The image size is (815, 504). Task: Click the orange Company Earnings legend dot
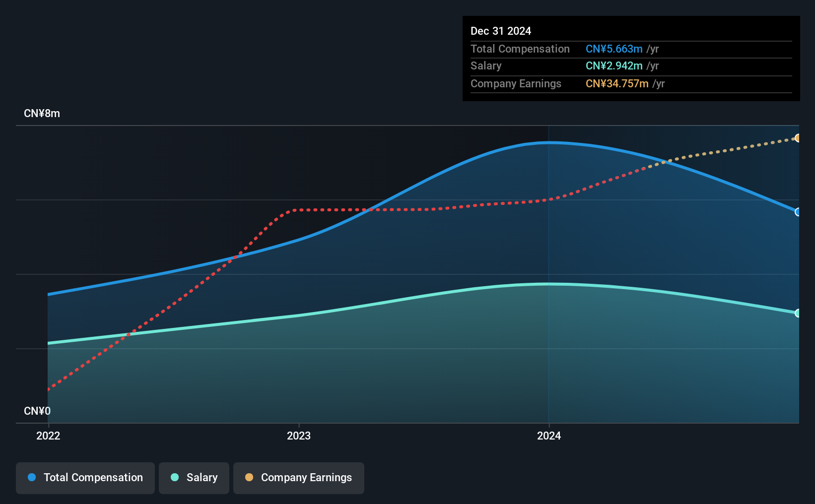pos(249,477)
